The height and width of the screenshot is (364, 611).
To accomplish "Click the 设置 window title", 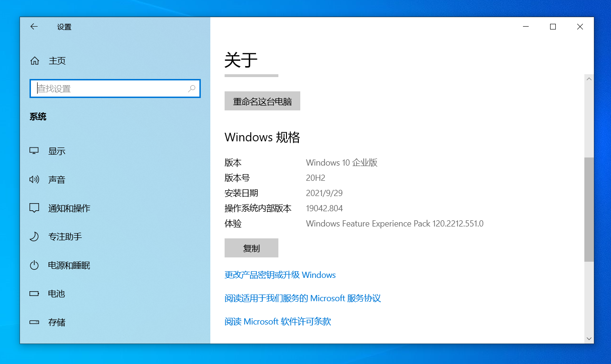I will [x=64, y=27].
